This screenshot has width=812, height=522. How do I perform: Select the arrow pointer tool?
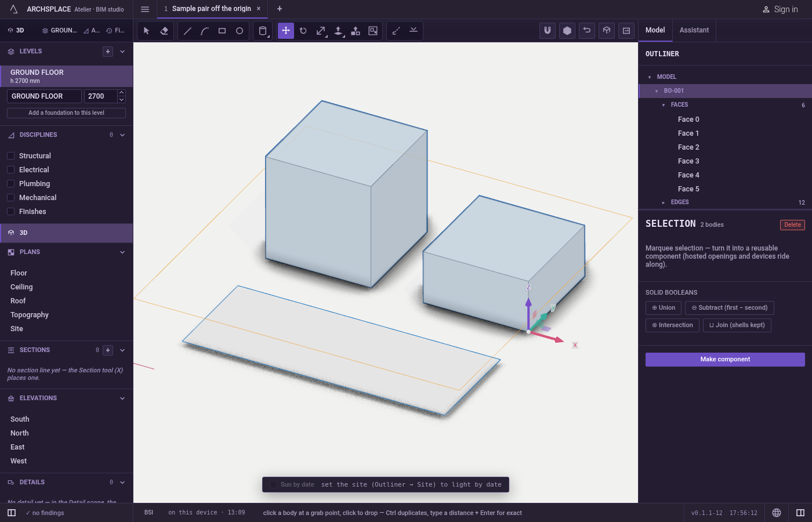pos(147,31)
